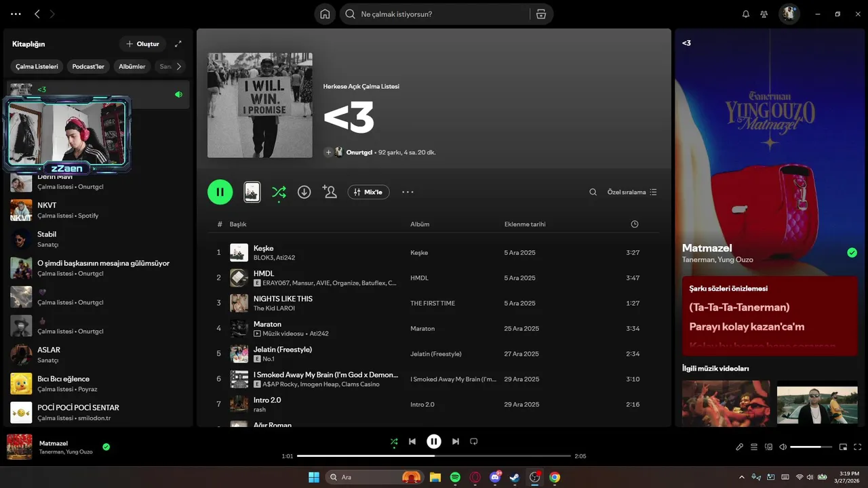The image size is (868, 488).
Task: Toggle shuffle in the bottom player
Action: point(394,441)
